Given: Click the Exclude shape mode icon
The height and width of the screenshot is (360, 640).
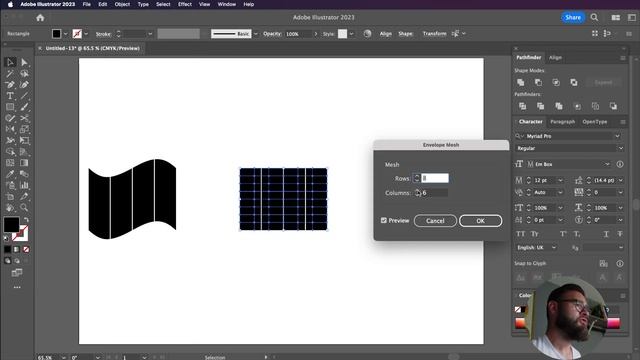Looking at the screenshot, I should [x=573, y=82].
